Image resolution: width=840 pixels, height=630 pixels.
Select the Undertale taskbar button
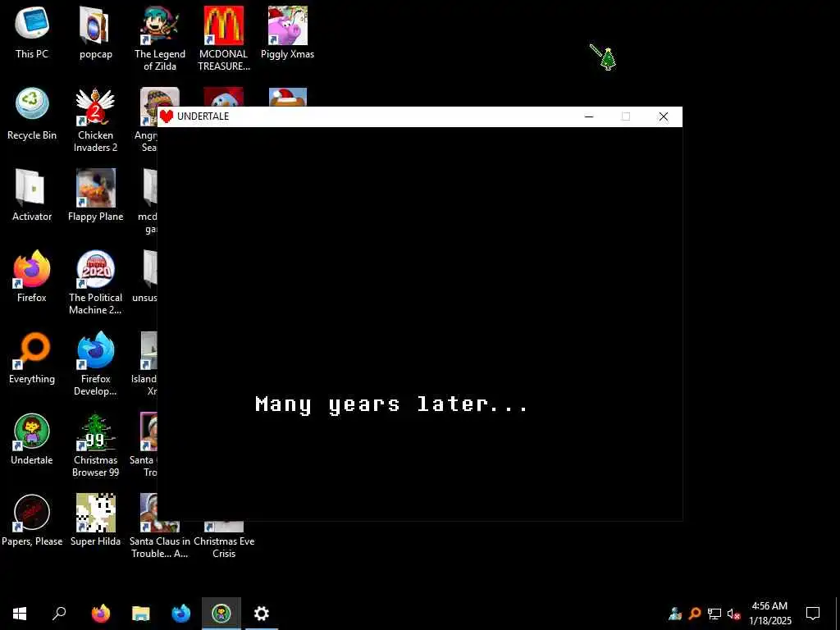(x=221, y=614)
